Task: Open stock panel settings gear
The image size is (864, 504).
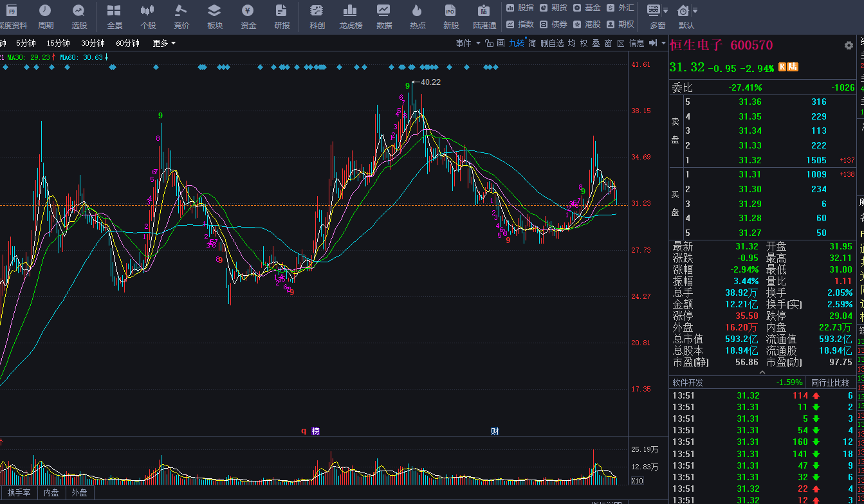Action: [849, 46]
